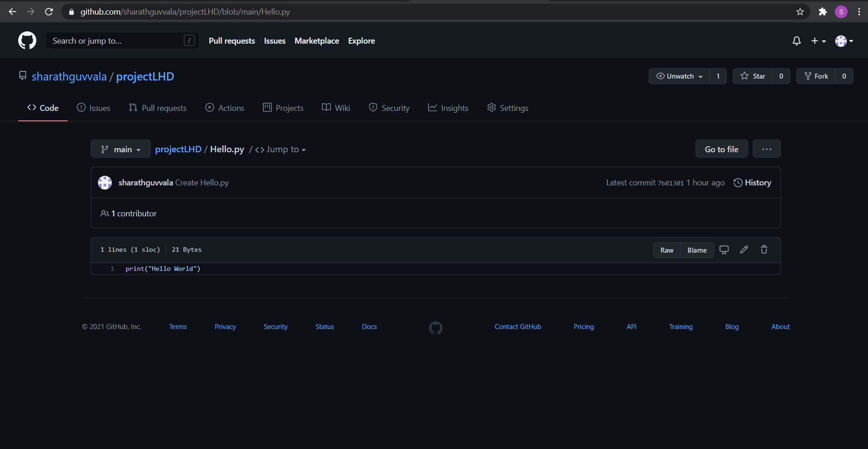Open the Chrome three-dot menu
This screenshot has width=868, height=449.
pos(859,12)
